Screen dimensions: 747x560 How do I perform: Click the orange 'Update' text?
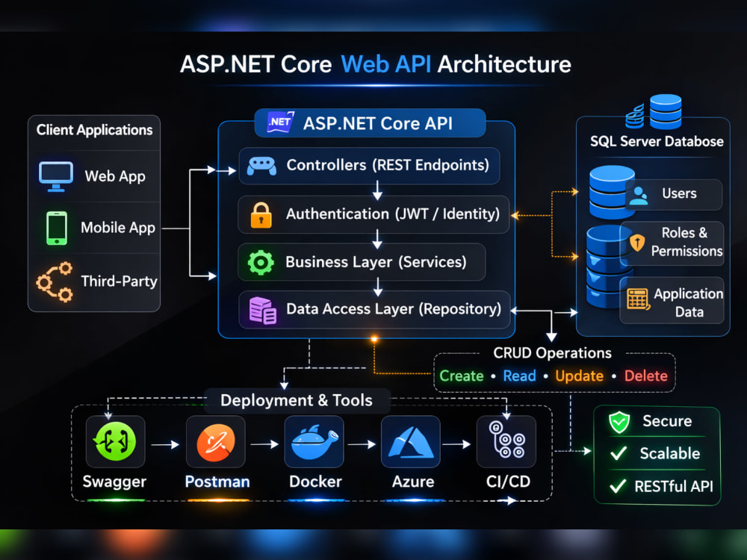coord(580,376)
